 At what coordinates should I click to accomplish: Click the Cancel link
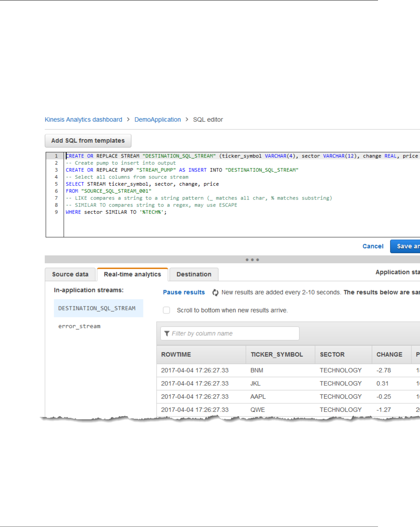point(373,246)
